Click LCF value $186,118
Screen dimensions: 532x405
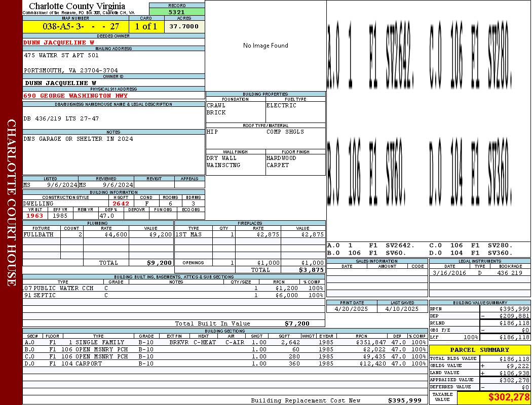(514, 337)
